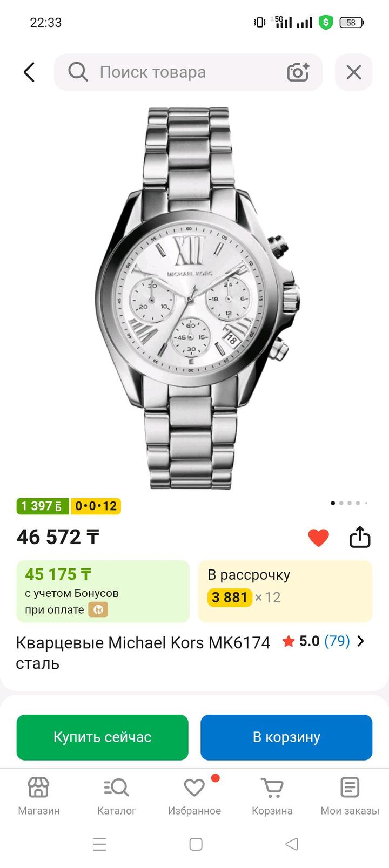Viewport: 389px width, 868px height.
Task: Open the Корзина cart tab
Action: [x=272, y=797]
